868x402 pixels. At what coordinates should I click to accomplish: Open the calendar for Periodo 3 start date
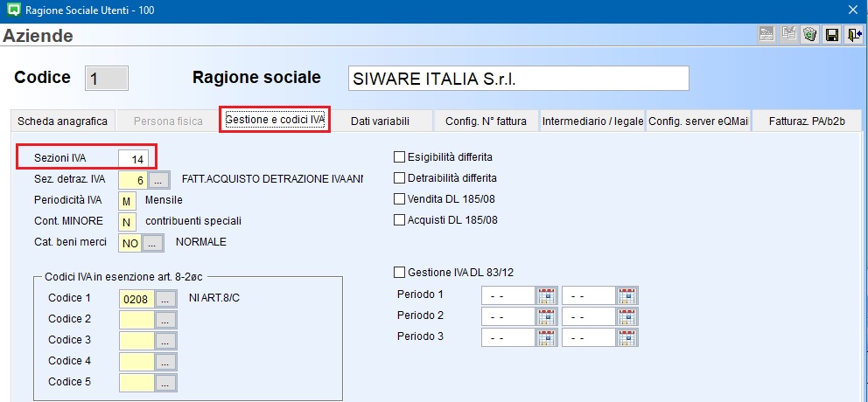click(546, 337)
